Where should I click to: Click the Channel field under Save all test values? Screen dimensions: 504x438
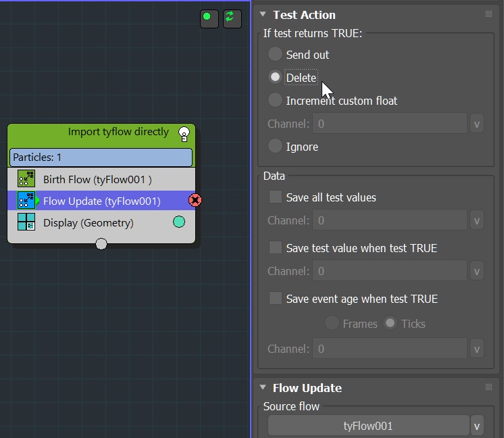[390, 220]
